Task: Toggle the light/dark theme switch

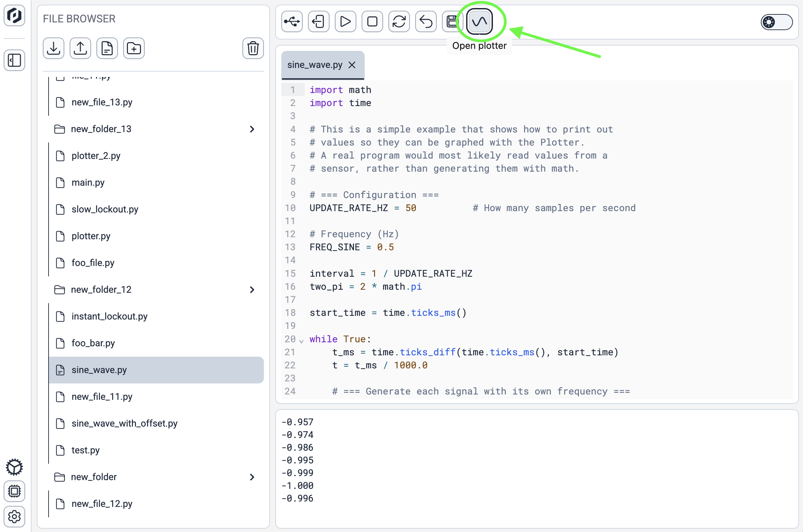Action: [776, 22]
